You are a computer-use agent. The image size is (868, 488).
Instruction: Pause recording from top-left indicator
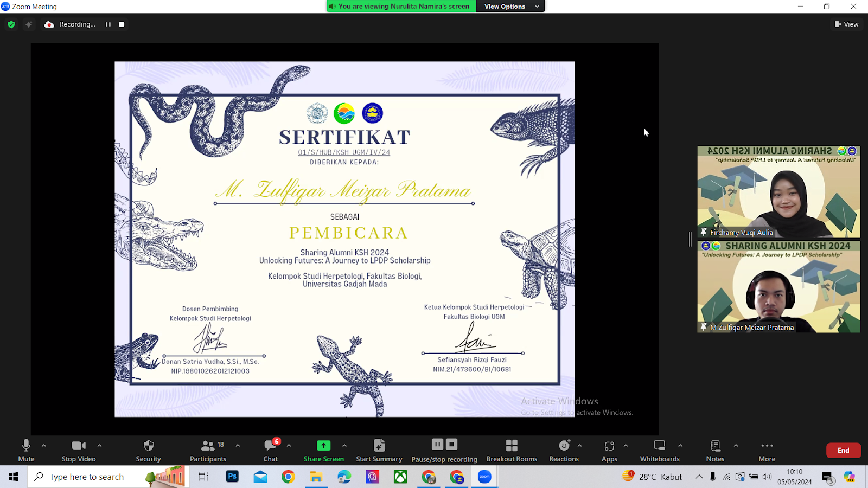108,24
